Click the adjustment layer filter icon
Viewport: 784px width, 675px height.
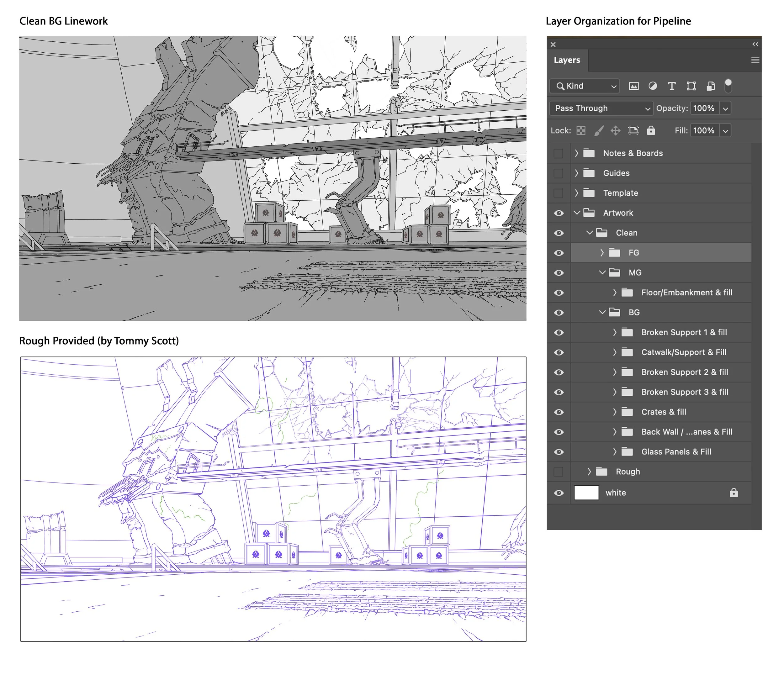(x=653, y=86)
